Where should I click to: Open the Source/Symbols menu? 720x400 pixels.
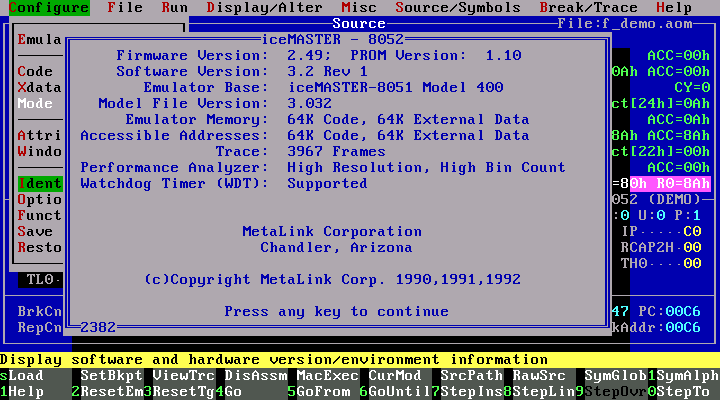[x=458, y=8]
